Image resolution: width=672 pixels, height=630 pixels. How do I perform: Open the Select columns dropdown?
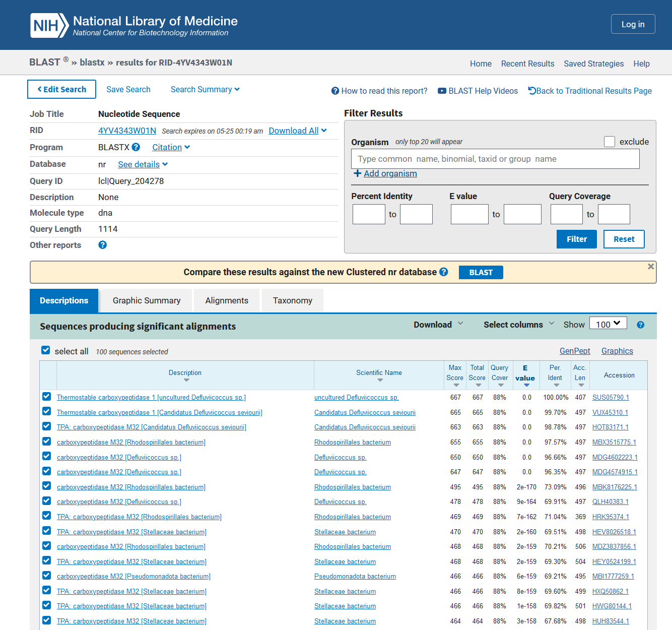point(519,325)
